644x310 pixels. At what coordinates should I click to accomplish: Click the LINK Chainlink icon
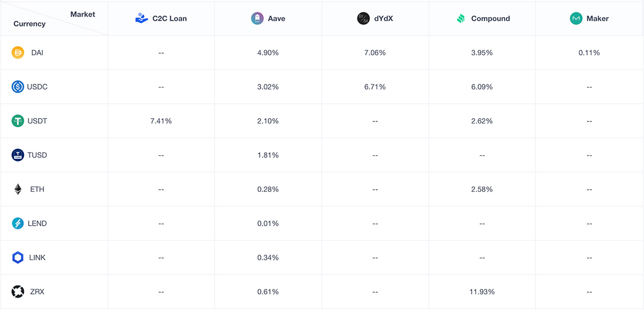pos(18,257)
